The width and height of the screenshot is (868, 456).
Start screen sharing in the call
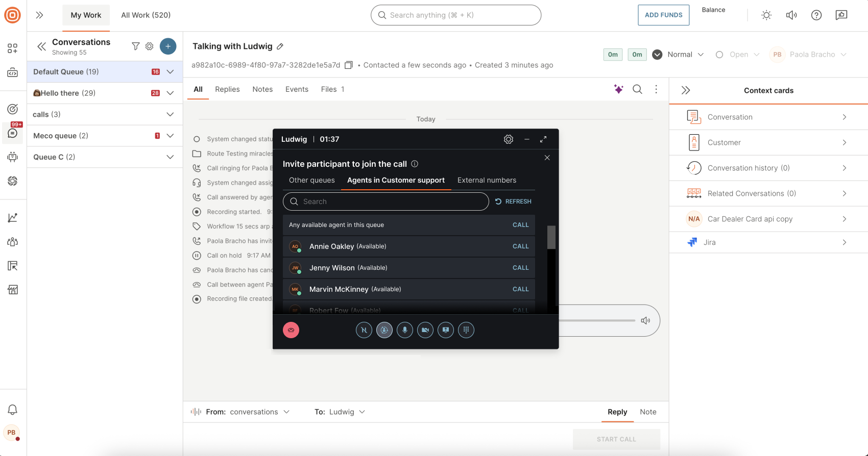446,330
